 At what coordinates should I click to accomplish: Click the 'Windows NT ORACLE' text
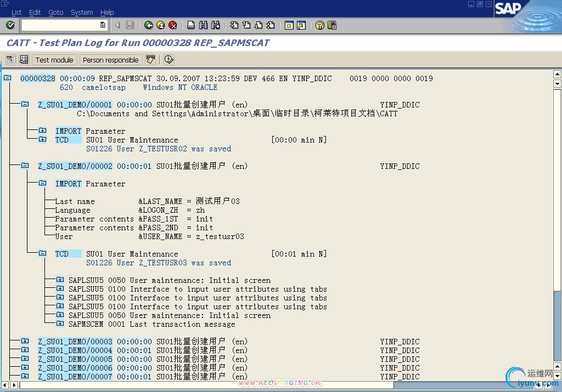180,87
